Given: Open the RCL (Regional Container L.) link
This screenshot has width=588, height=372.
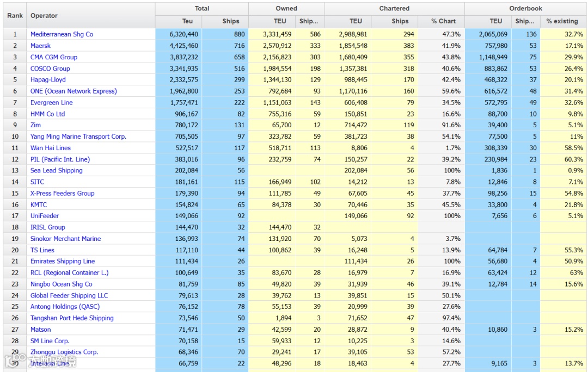Looking at the screenshot, I should [69, 272].
